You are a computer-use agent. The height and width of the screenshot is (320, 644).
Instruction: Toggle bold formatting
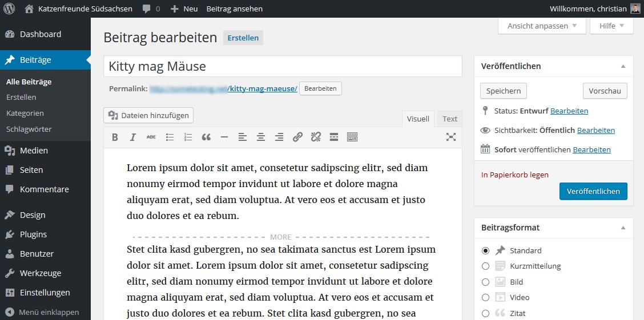point(115,137)
